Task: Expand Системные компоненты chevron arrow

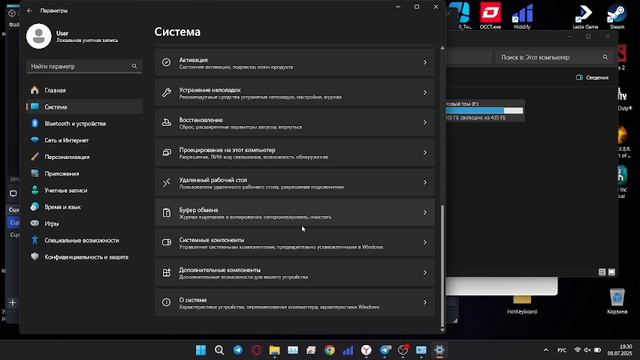Action: 425,242
